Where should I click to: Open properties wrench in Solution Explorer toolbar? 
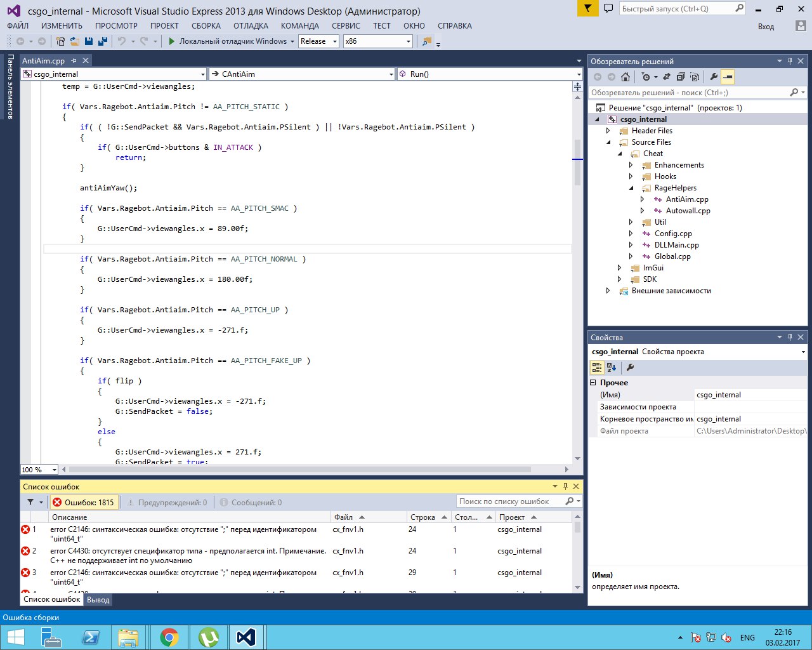click(714, 77)
